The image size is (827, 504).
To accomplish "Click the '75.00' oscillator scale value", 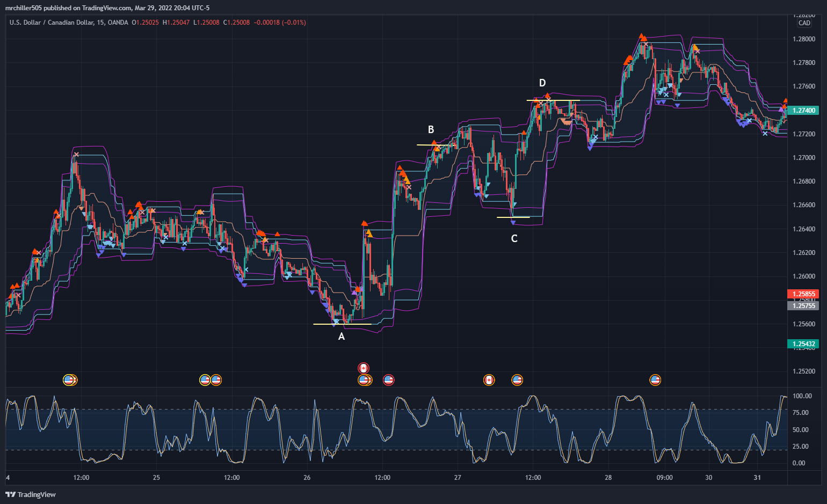I will pyautogui.click(x=801, y=413).
